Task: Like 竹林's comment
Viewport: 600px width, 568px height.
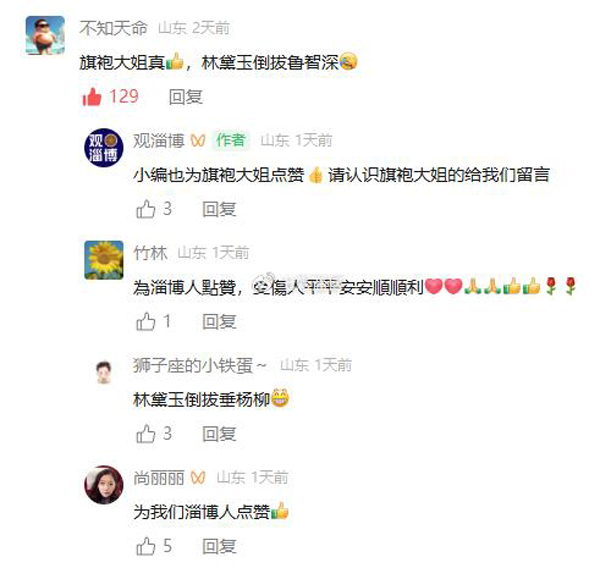Action: (x=146, y=322)
